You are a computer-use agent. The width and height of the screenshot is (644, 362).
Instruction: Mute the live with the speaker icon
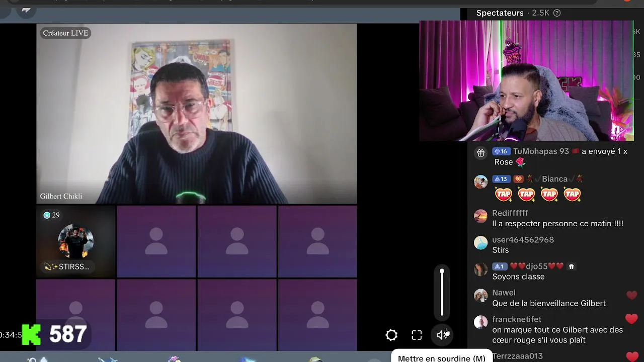tap(442, 335)
